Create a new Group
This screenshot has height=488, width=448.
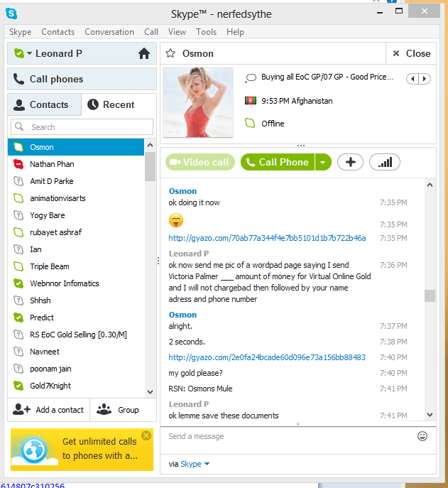pyautogui.click(x=124, y=410)
